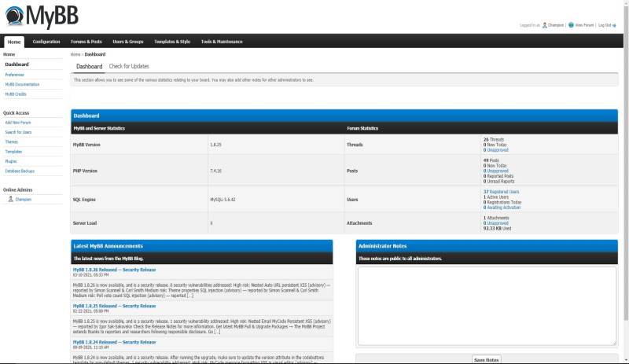The height and width of the screenshot is (364, 629).
Task: Click Add New Forum quick access link
Action: point(17,123)
